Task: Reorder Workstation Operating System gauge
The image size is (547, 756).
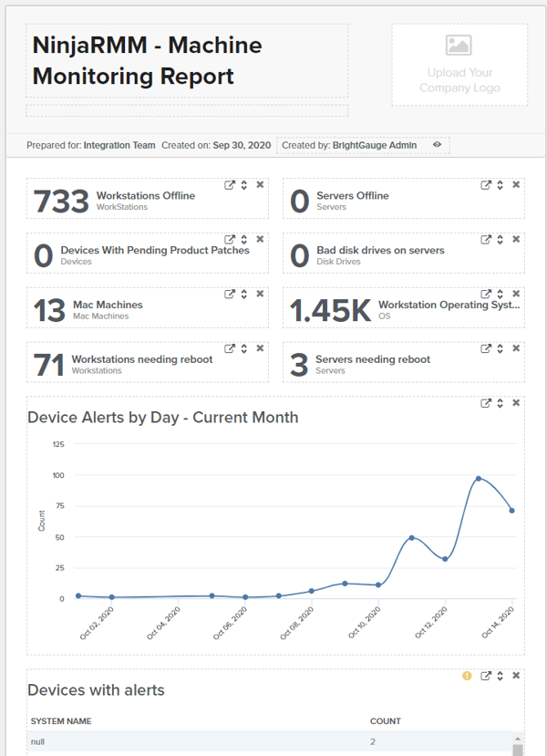Action: point(501,294)
